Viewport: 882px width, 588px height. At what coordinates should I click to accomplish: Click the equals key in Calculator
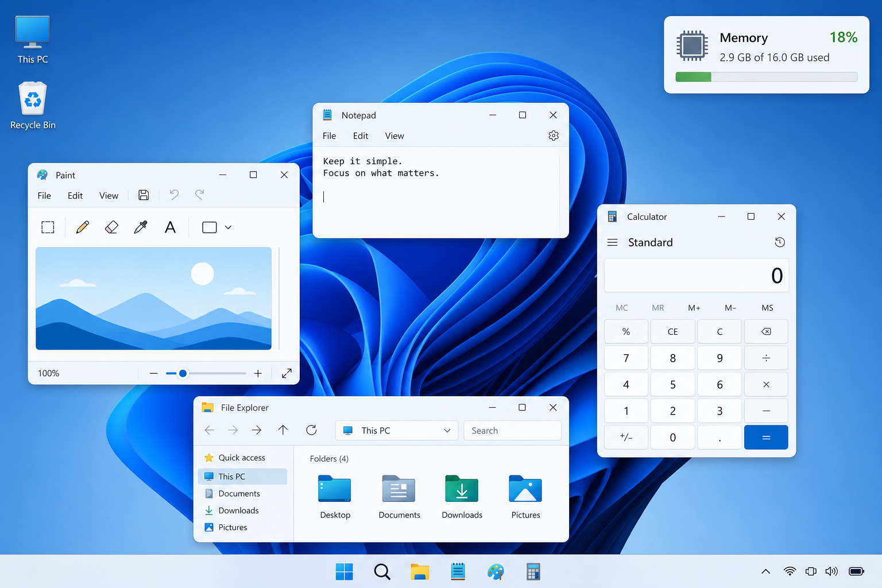(x=766, y=438)
